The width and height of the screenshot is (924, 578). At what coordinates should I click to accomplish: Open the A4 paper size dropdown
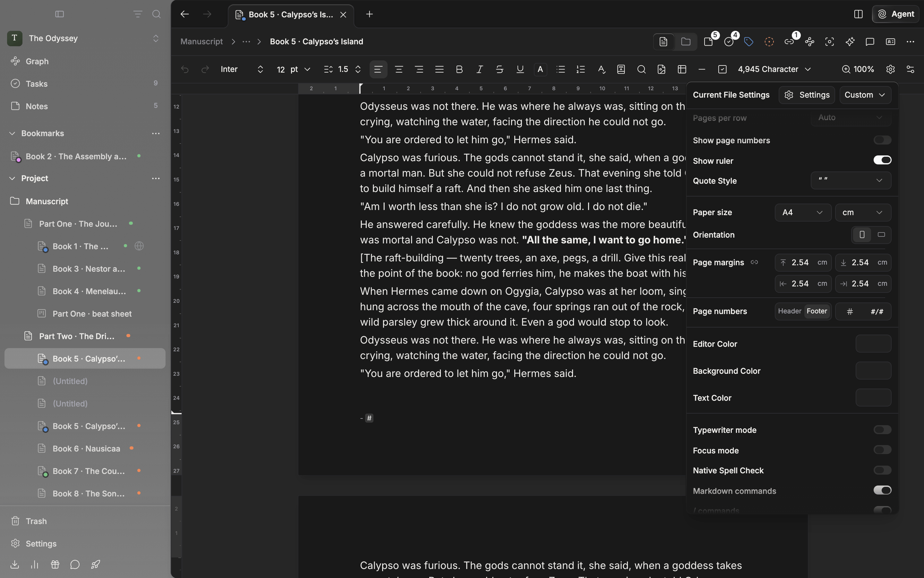coord(803,213)
